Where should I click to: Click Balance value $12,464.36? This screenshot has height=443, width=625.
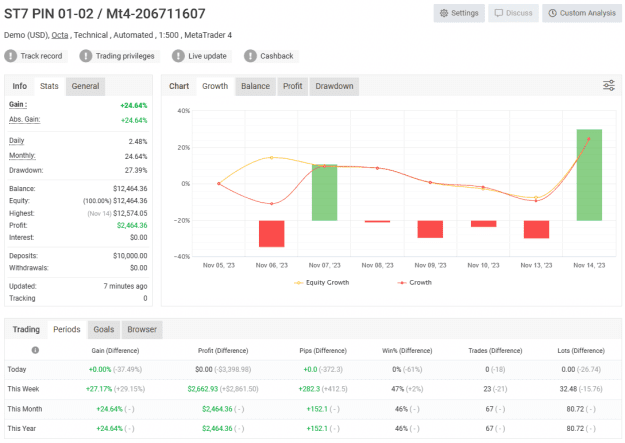point(130,189)
